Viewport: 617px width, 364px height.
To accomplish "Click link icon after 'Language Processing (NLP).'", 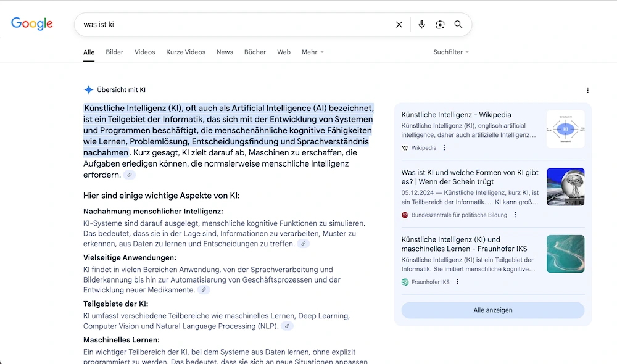I will point(288,326).
